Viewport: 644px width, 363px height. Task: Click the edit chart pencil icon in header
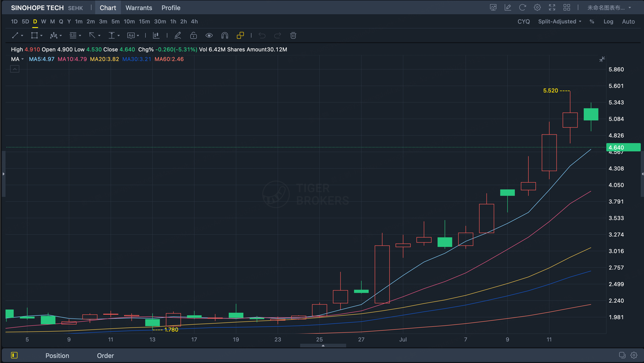[508, 8]
